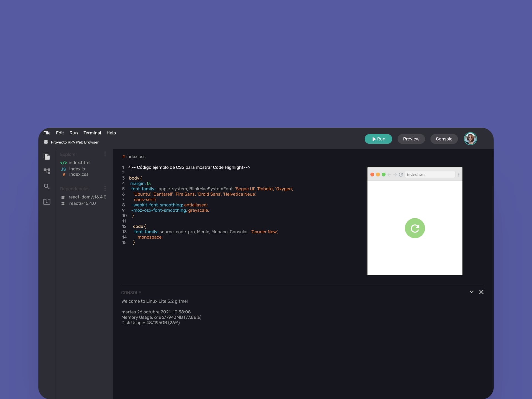This screenshot has width=532, height=399.
Task: Open Dependencies panel three-dot menu
Action: tap(105, 188)
